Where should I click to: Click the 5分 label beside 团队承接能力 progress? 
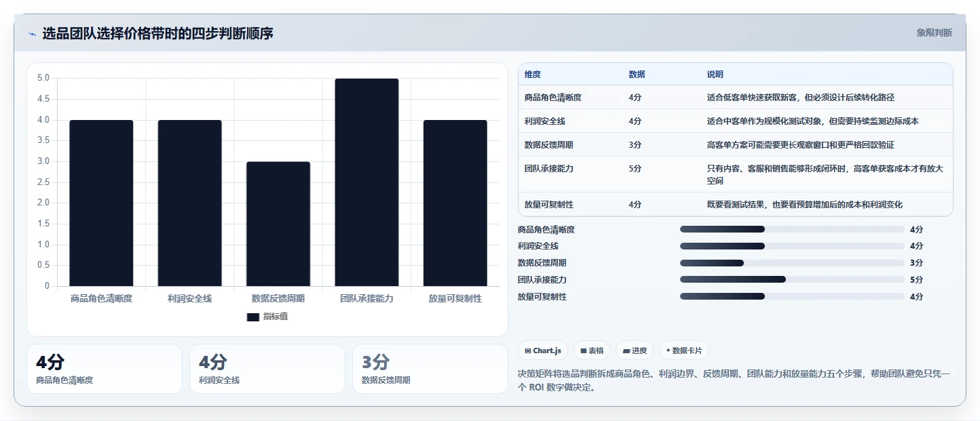coord(916,280)
